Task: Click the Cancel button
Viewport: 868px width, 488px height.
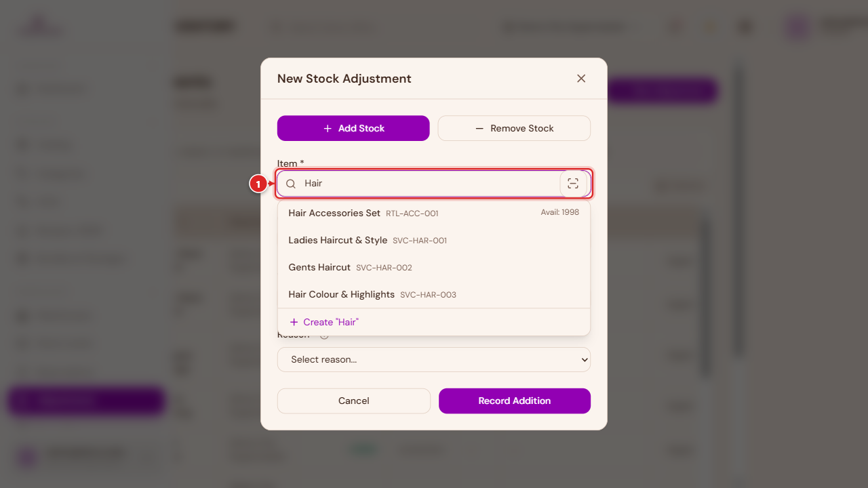Action: pos(354,401)
